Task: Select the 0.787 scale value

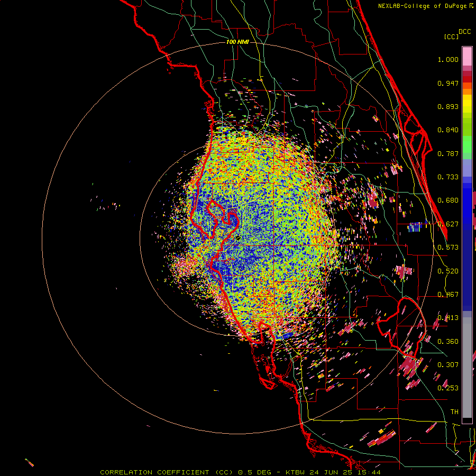Action: (448, 153)
